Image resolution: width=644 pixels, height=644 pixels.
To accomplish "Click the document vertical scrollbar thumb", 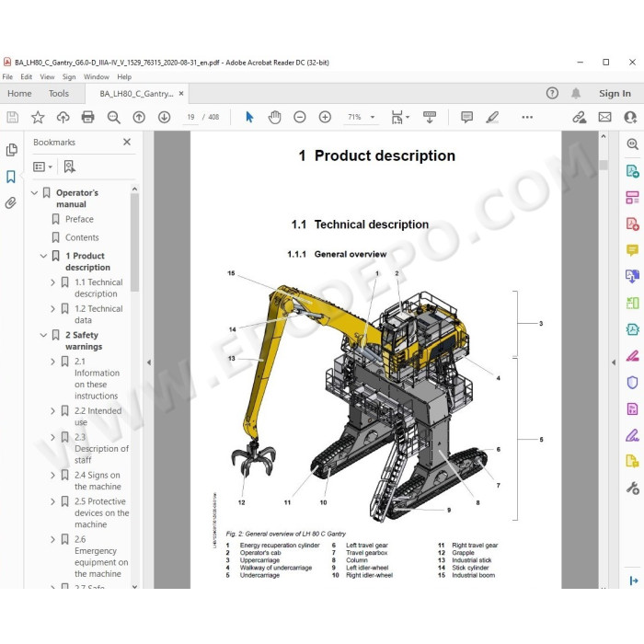I will pos(604,165).
